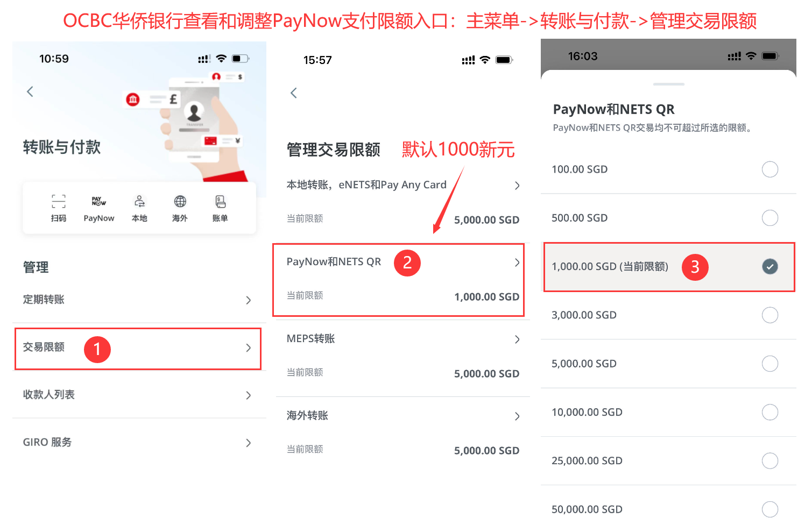Select the 500.00 SGD radio button

point(770,218)
